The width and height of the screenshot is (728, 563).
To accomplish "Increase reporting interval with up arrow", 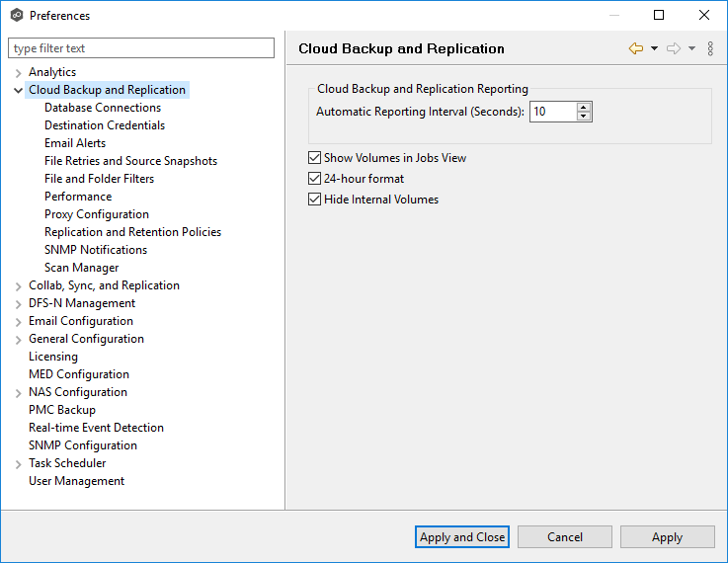I will click(x=584, y=107).
